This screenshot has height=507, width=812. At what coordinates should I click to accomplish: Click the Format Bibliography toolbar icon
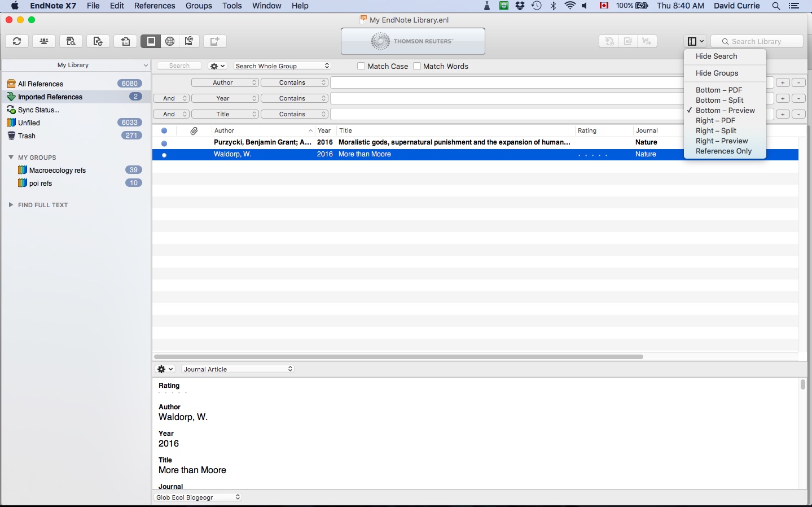(x=628, y=41)
